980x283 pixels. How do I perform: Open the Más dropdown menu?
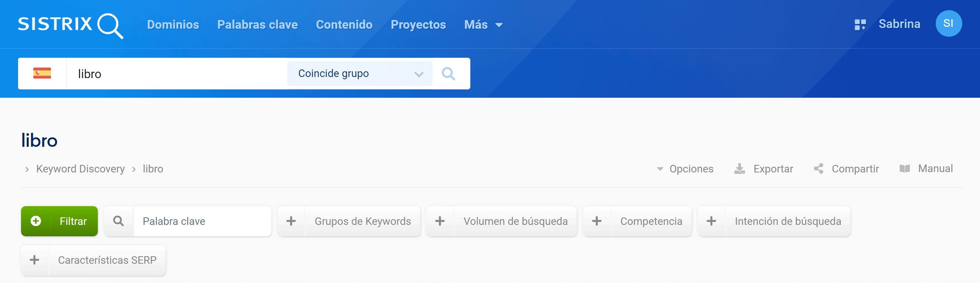coord(483,25)
